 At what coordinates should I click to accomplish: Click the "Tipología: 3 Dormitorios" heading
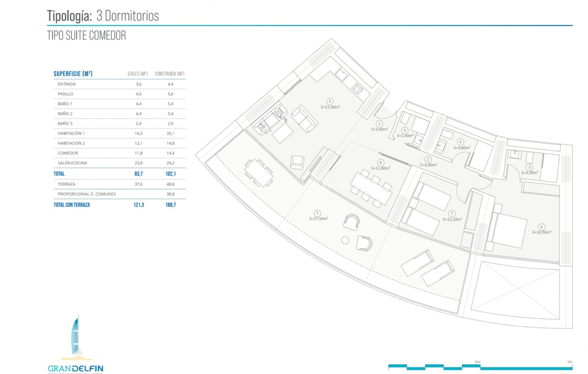pos(103,16)
